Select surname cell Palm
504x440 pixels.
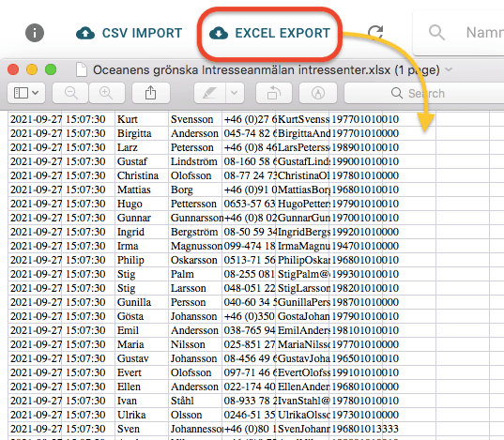tap(195, 274)
